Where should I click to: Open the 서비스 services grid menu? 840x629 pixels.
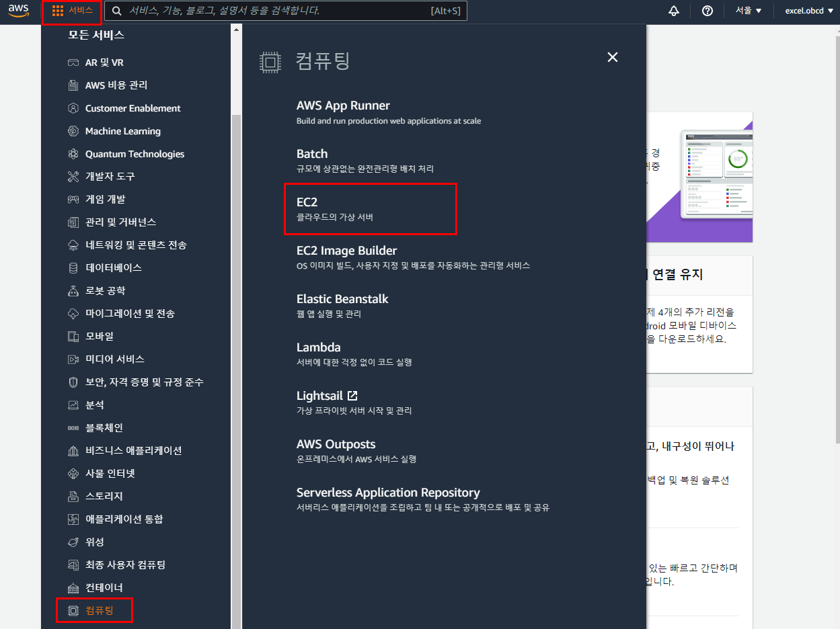click(73, 11)
